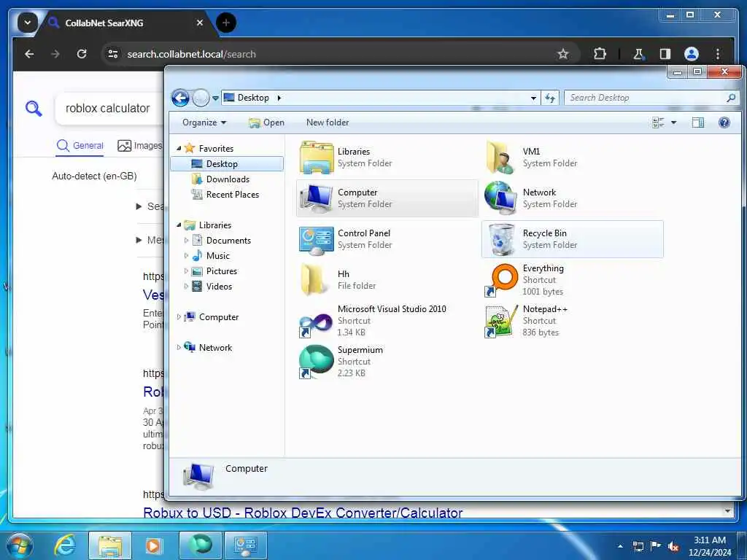This screenshot has height=560, width=747.
Task: Show hidden system tray icons
Action: pyautogui.click(x=620, y=546)
